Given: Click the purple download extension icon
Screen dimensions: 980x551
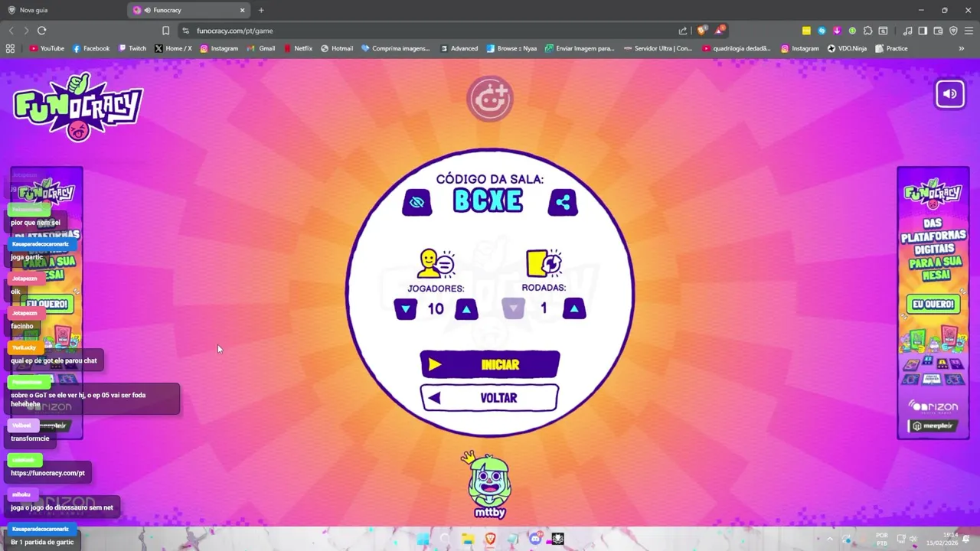Looking at the screenshot, I should tap(837, 31).
